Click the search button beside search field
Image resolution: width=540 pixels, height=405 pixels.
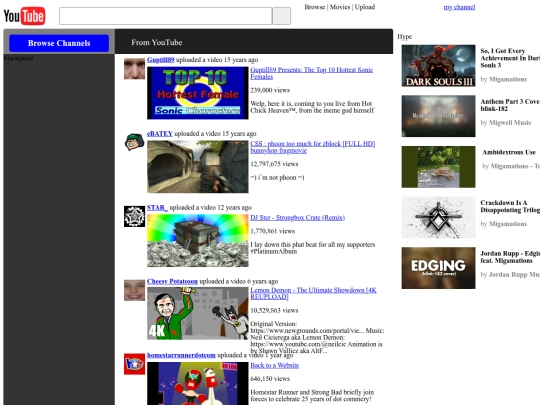(x=281, y=16)
